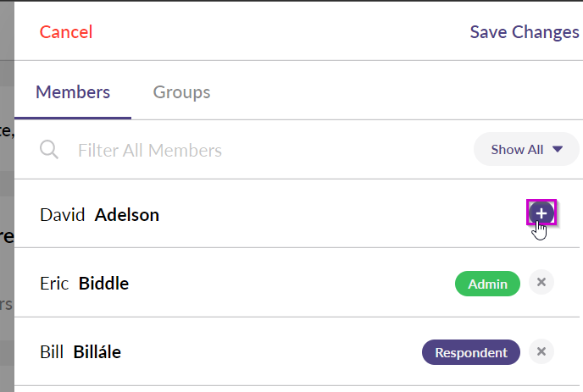The image size is (583, 392).
Task: Select the David Adelson name
Action: 100,215
